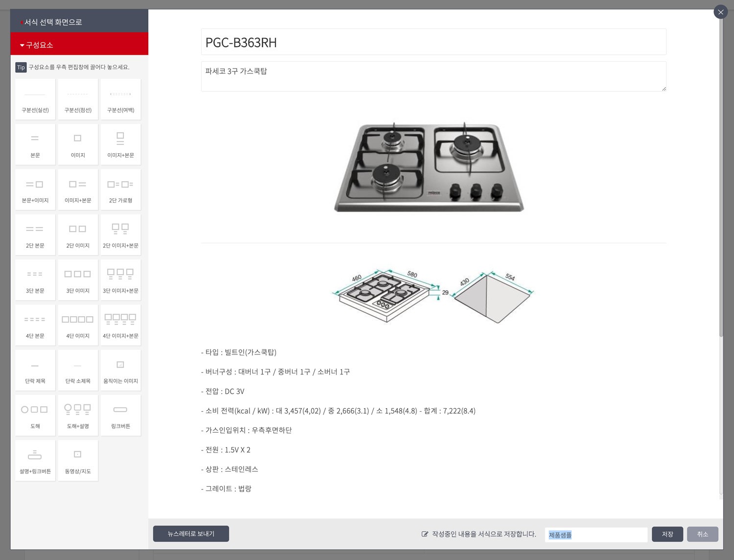This screenshot has width=734, height=560.
Task: Click the 설명+링크버튼 component tile
Action: click(x=35, y=461)
